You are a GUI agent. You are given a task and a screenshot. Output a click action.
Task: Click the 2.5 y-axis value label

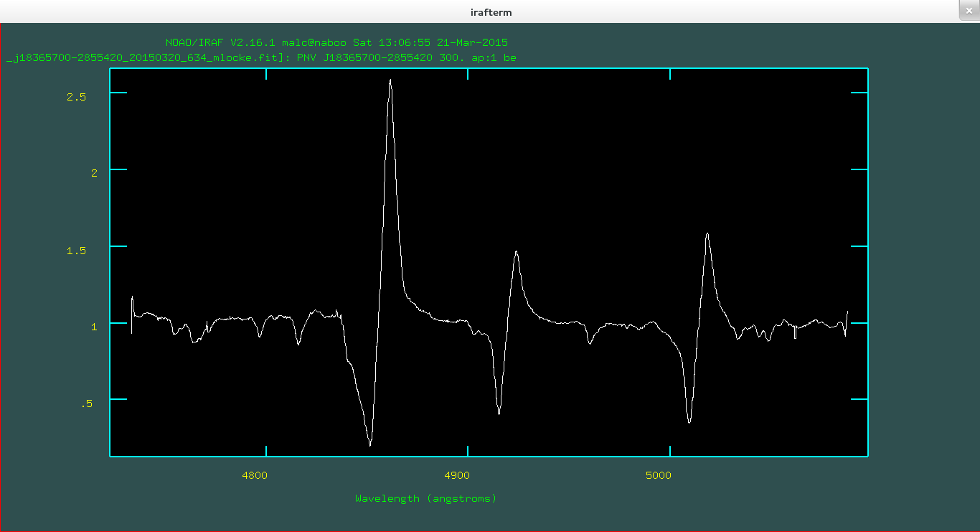pos(76,97)
